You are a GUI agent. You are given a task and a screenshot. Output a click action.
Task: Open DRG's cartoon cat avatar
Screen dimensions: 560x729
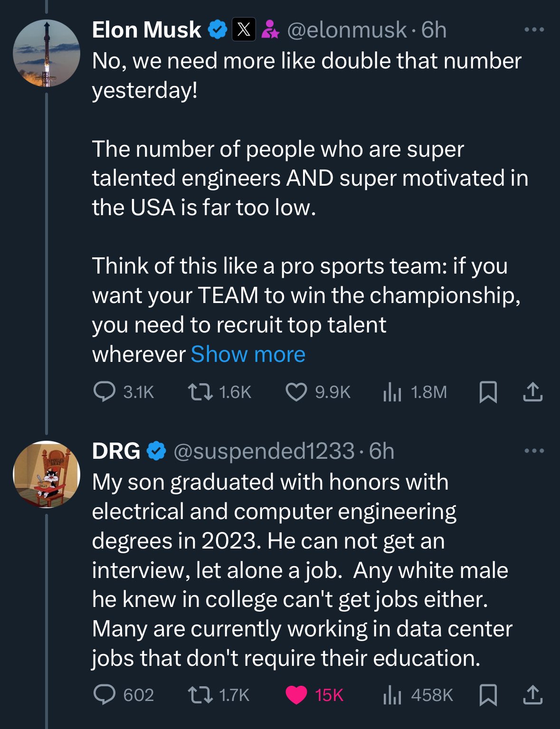click(x=46, y=474)
